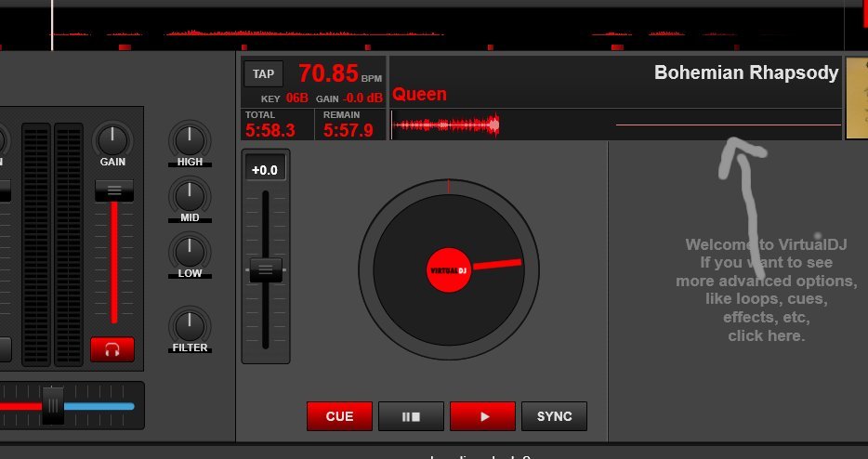
Task: Click the -0.0 dB gain value
Action: [362, 98]
